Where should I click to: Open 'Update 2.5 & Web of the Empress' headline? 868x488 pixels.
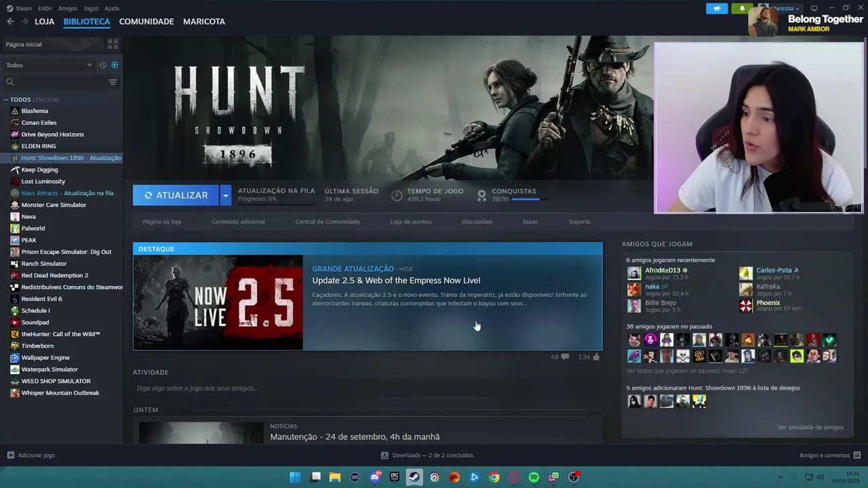[x=396, y=281]
